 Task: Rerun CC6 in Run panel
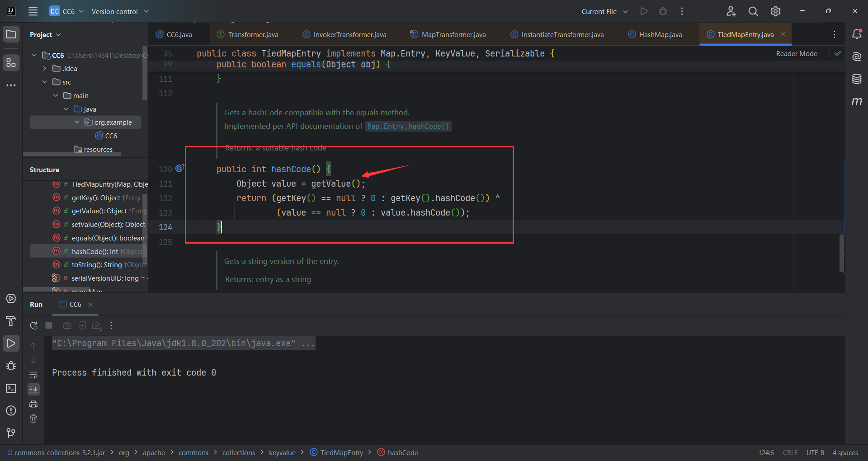tap(33, 325)
